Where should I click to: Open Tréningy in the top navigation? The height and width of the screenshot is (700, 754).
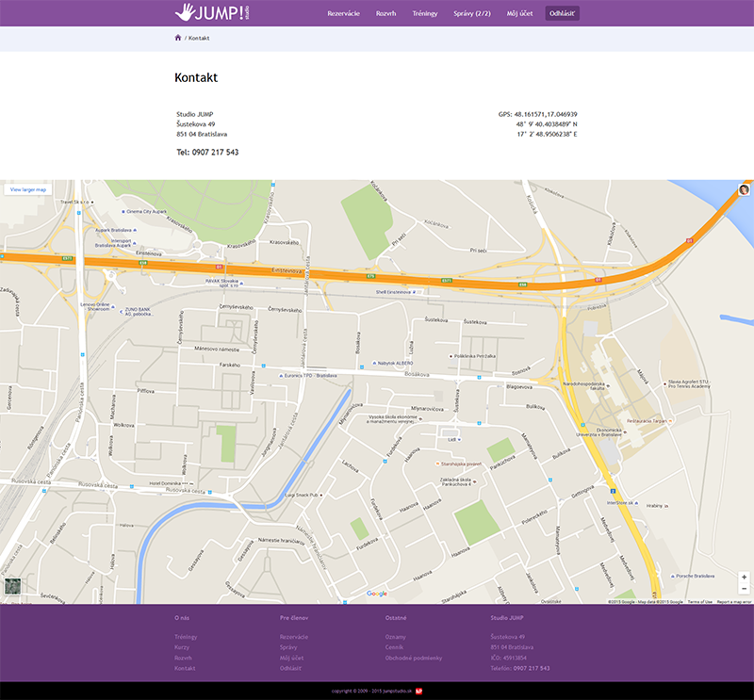pos(425,13)
